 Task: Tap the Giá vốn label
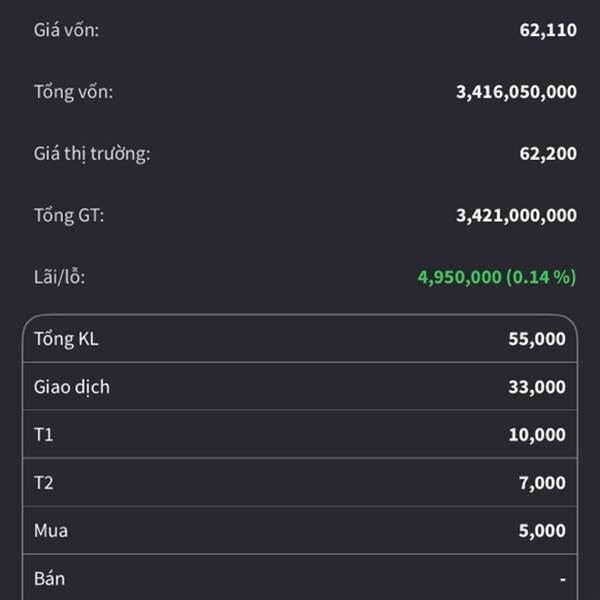pos(67,30)
